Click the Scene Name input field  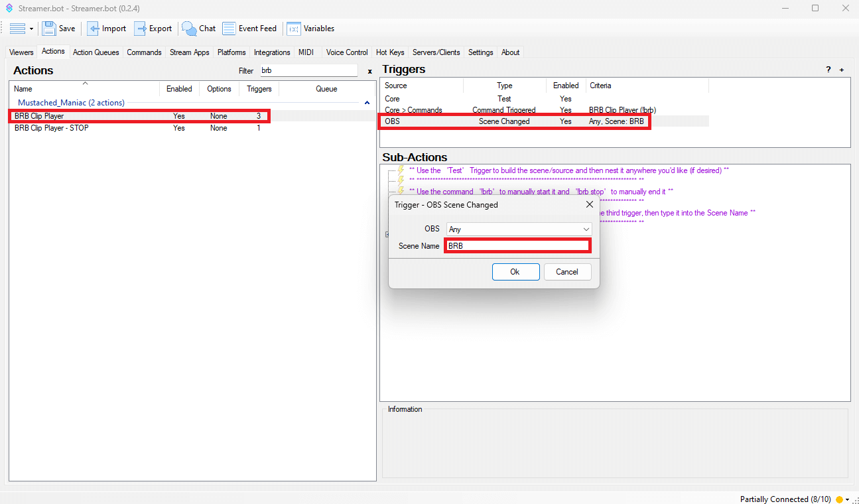click(517, 246)
